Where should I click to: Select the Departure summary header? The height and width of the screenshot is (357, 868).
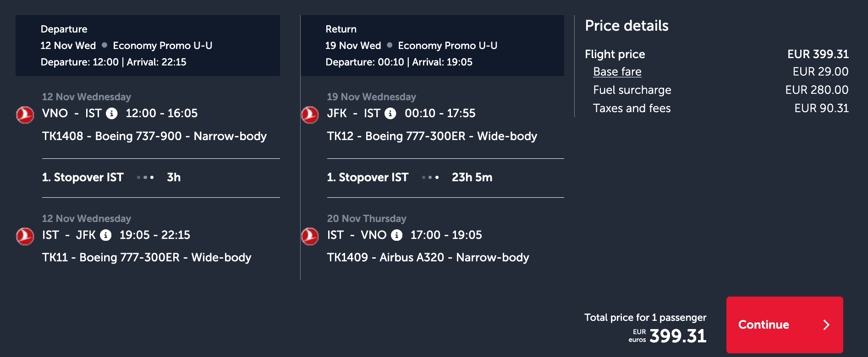click(x=148, y=45)
